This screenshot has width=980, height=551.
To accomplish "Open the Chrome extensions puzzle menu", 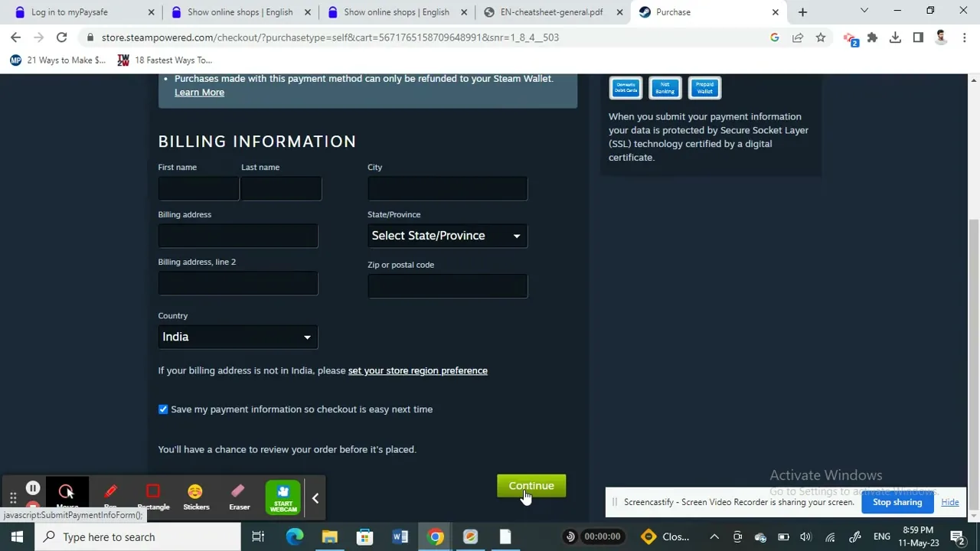I will click(x=872, y=37).
